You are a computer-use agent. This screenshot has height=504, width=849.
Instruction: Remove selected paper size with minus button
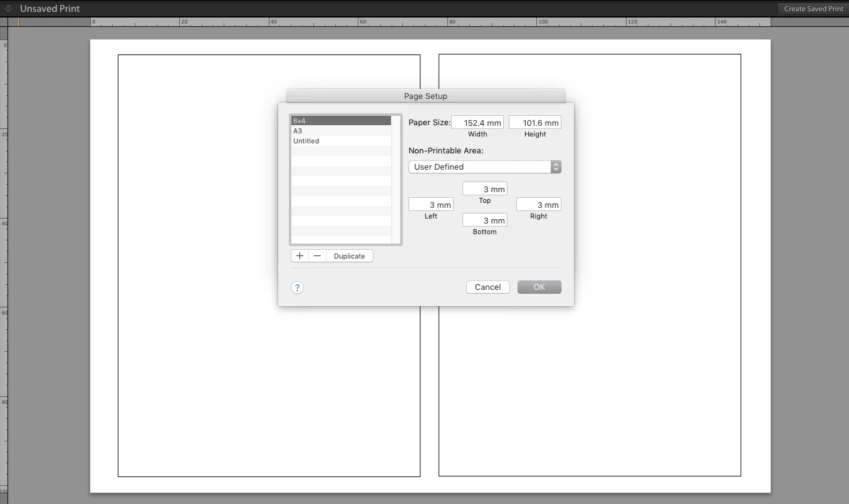click(x=318, y=255)
